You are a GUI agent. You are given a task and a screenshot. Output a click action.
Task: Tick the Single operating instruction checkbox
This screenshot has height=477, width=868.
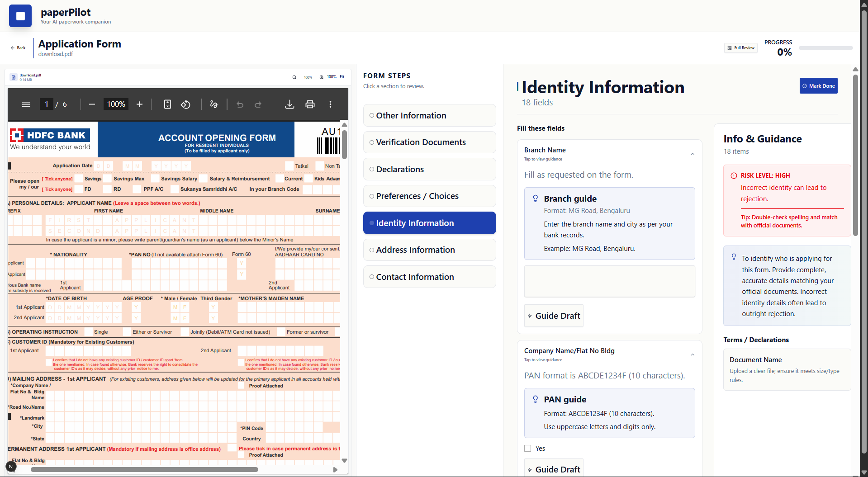[89, 332]
